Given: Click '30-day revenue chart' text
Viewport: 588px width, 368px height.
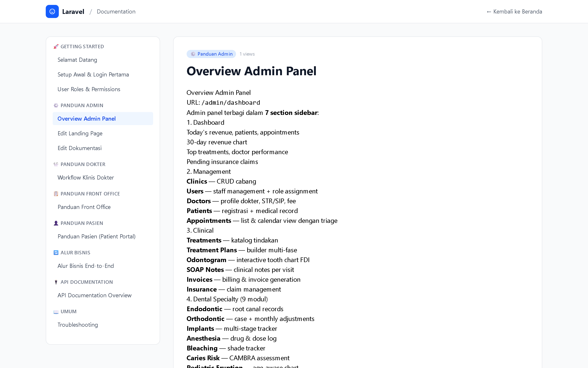Looking at the screenshot, I should click(217, 142).
